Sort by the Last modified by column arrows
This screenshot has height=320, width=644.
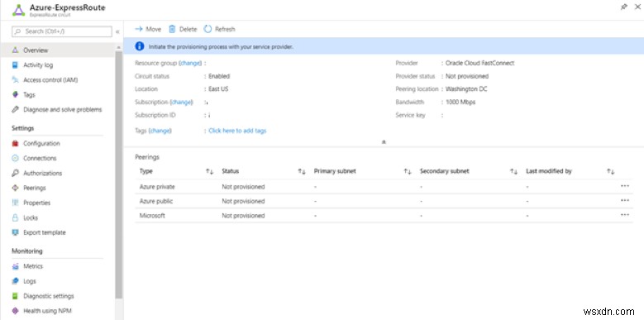click(x=611, y=171)
